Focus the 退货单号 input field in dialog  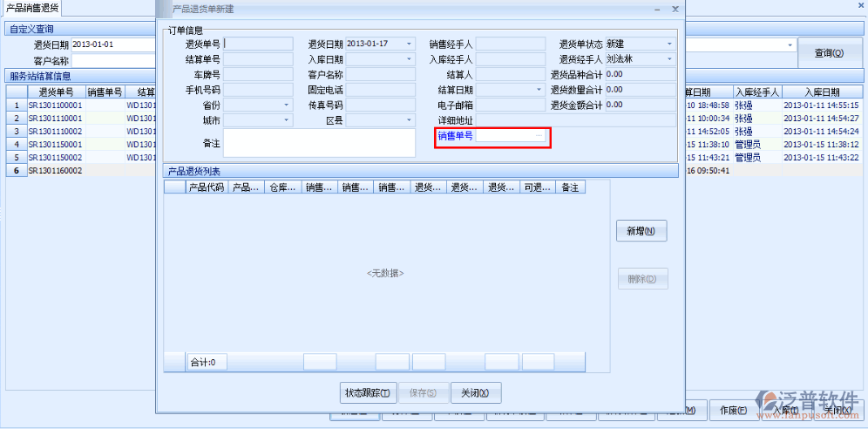pyautogui.click(x=258, y=44)
